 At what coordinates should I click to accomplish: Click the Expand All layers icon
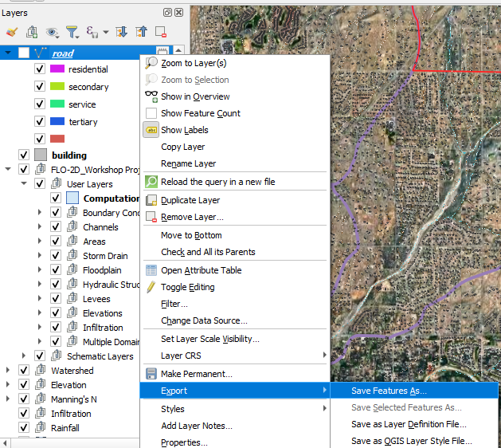122,33
